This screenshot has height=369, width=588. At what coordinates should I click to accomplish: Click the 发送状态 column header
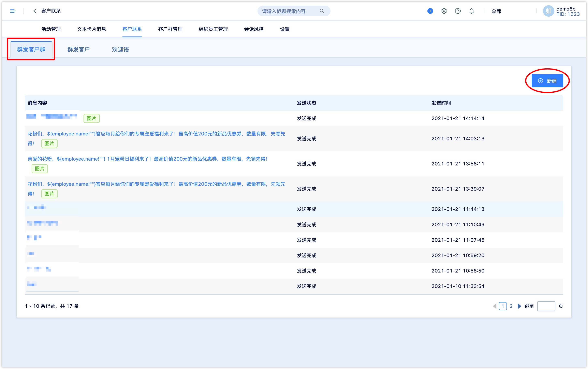(306, 103)
